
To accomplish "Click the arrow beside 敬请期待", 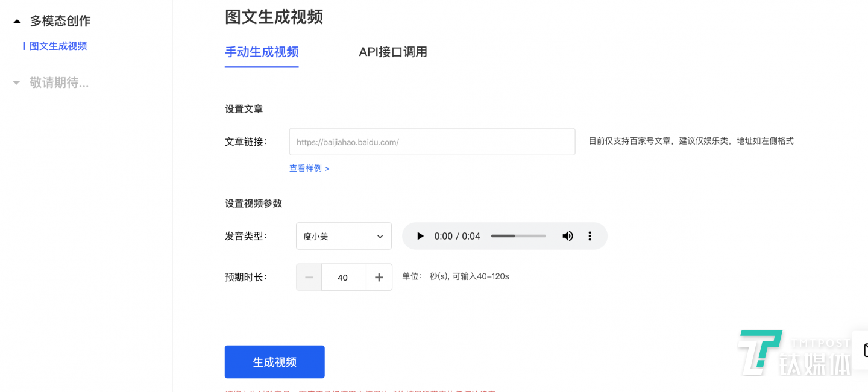I will [16, 82].
